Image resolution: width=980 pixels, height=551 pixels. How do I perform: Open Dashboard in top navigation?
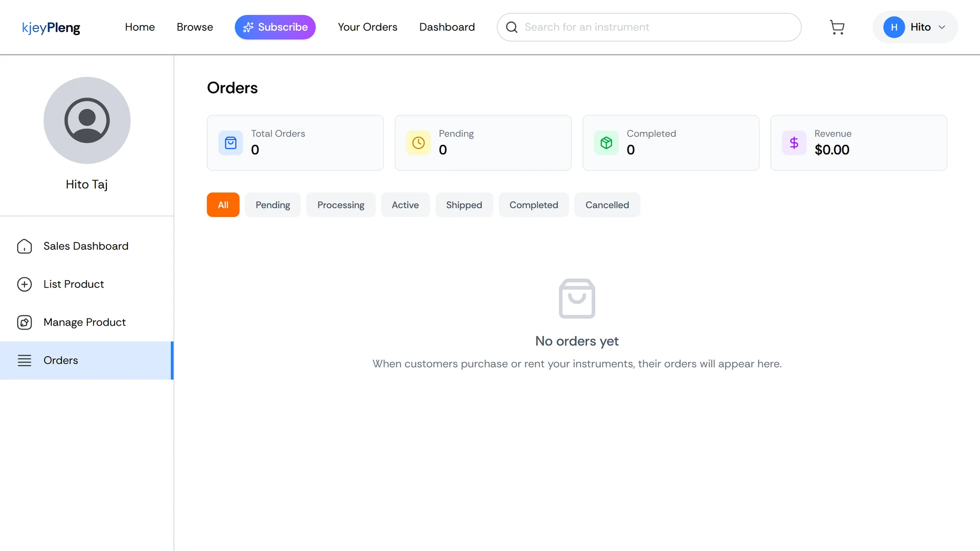(447, 27)
